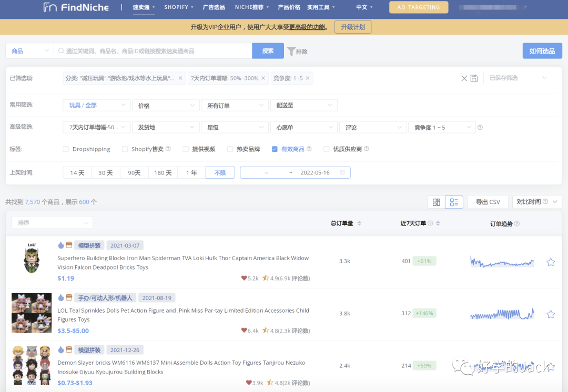
Task: Click help icon next to 近7天订单
Action: 430,223
